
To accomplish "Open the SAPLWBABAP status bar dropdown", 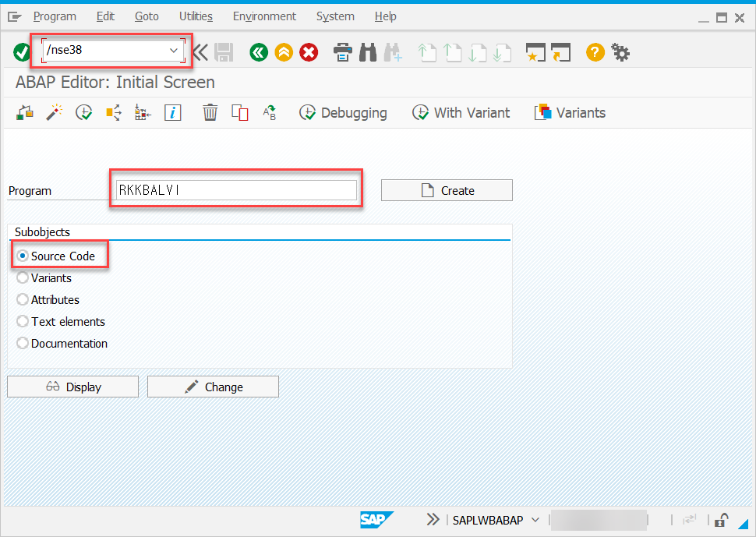I will 535,520.
